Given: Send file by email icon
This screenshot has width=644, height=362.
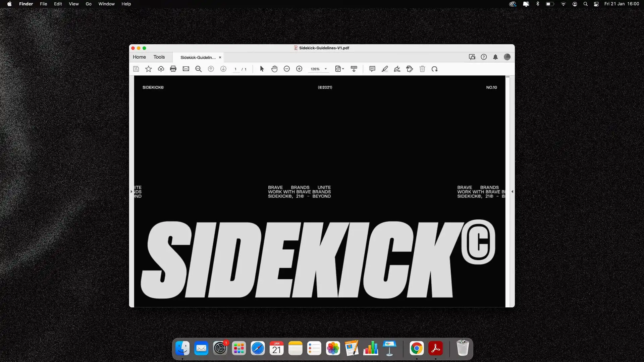Looking at the screenshot, I should [186, 69].
